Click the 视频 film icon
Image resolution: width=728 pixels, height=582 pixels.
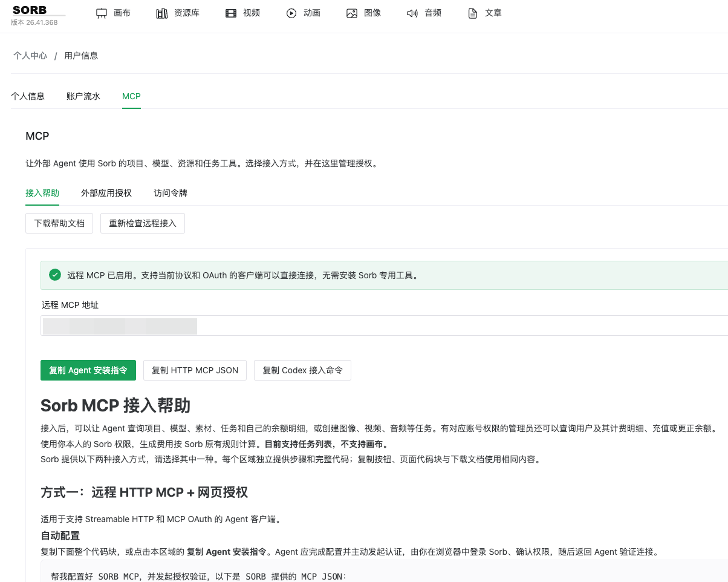231,13
